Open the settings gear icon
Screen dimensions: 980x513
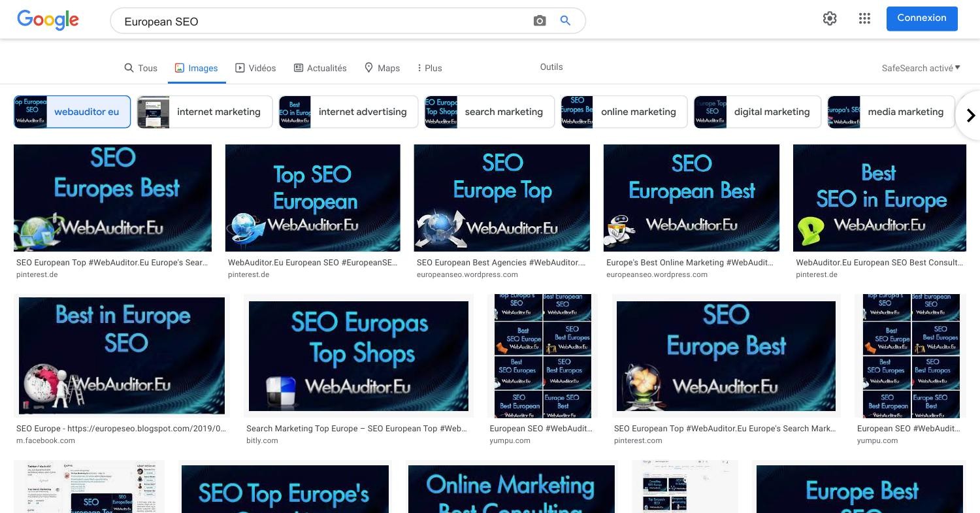tap(830, 18)
